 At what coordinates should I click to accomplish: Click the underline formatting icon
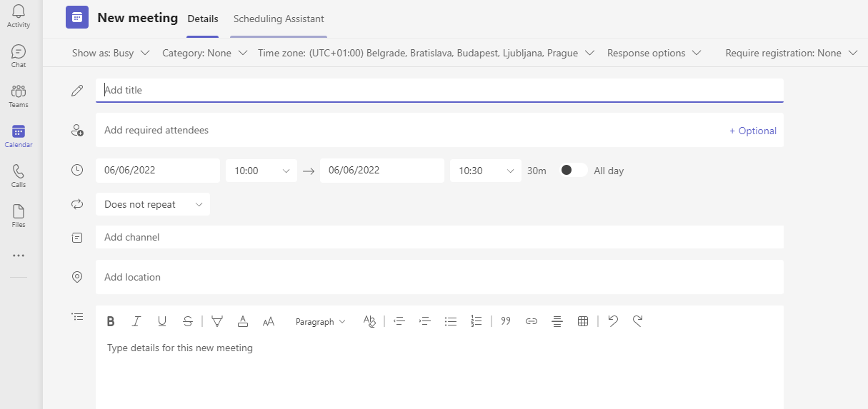(x=162, y=321)
